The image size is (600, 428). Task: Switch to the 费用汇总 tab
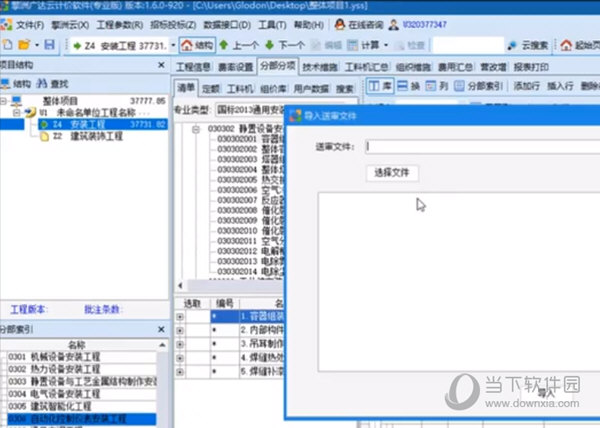click(x=455, y=67)
